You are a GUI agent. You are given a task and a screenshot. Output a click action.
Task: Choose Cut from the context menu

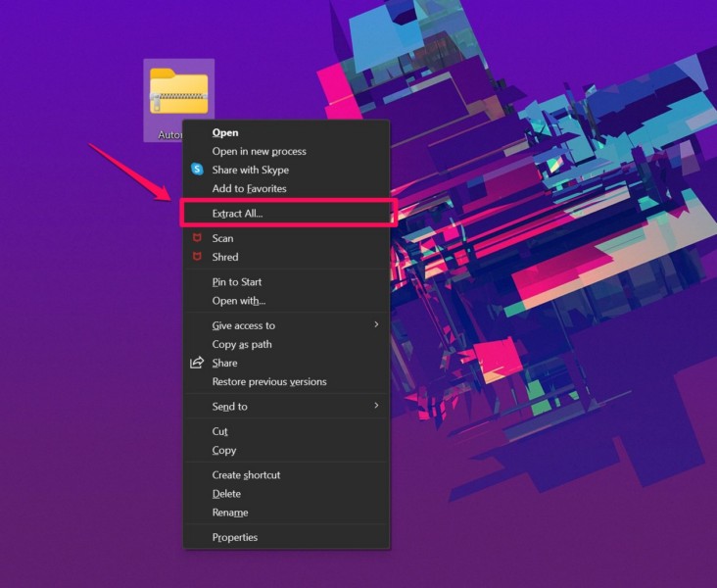coord(220,431)
